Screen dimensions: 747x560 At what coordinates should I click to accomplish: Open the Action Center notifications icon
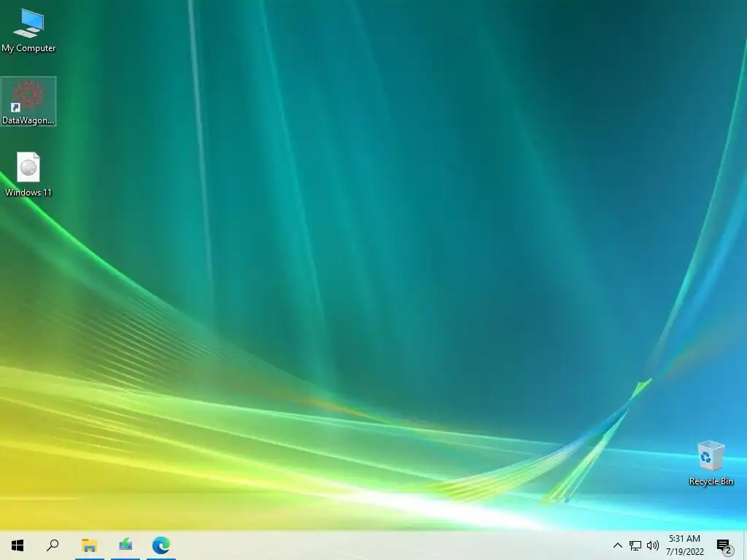point(724,545)
